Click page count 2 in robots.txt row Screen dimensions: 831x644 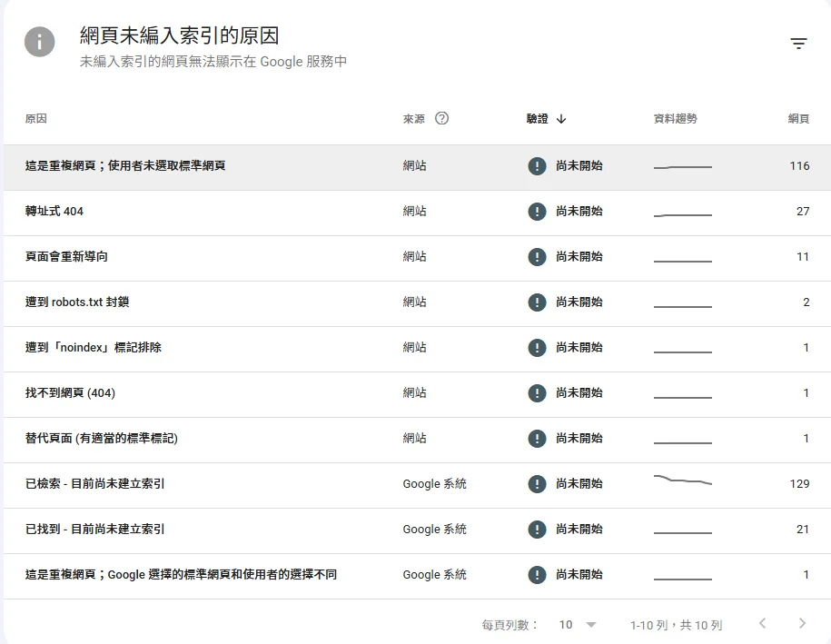click(806, 302)
